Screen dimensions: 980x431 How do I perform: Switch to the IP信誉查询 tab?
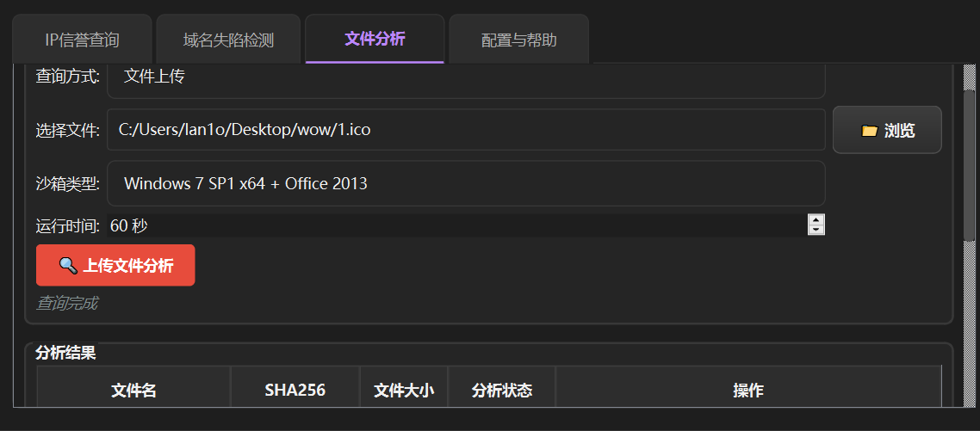pos(82,40)
